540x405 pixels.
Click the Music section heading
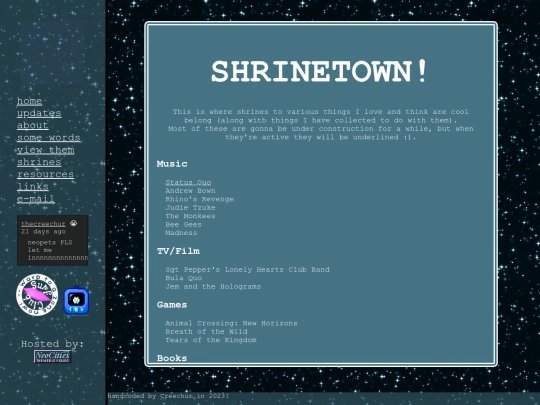(172, 164)
